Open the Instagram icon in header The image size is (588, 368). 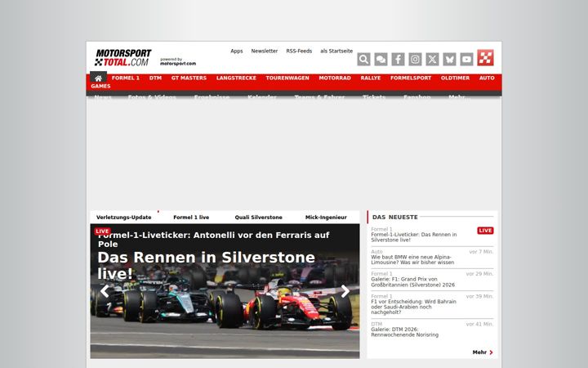(x=415, y=60)
